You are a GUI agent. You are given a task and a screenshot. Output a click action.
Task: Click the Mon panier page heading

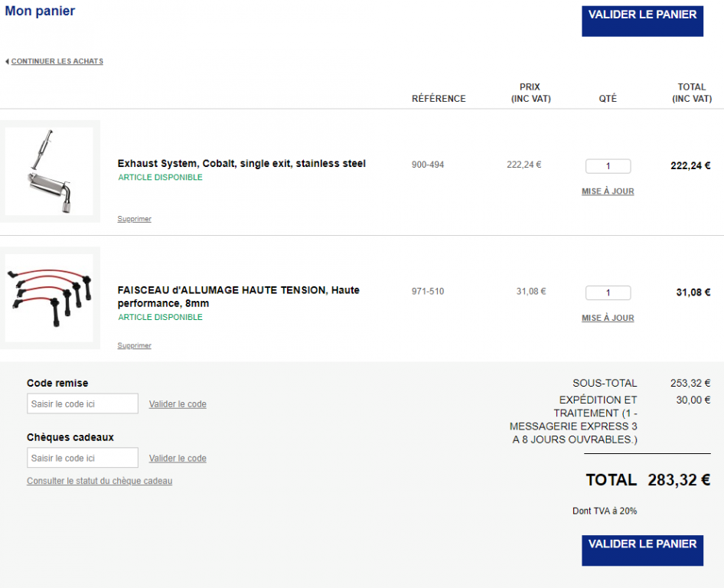click(40, 11)
